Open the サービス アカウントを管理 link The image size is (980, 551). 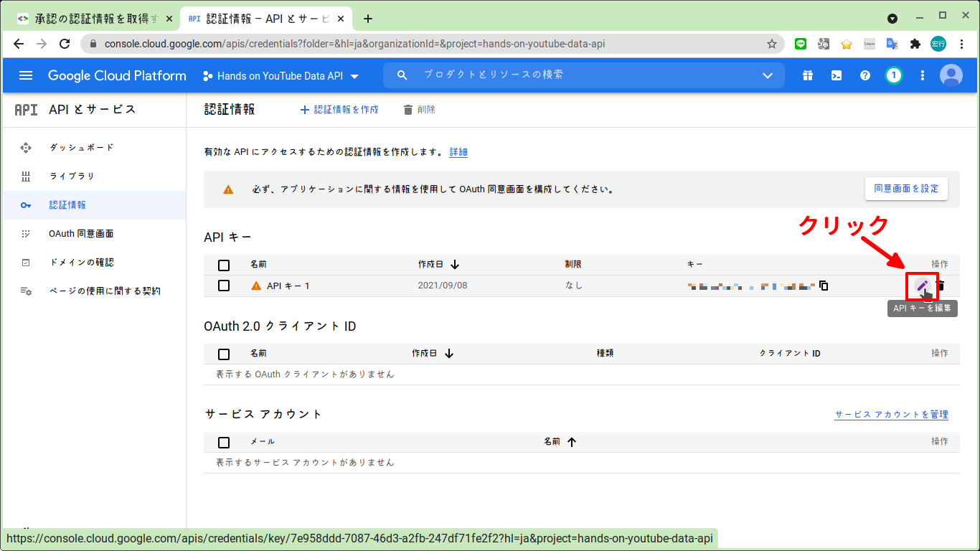point(891,414)
